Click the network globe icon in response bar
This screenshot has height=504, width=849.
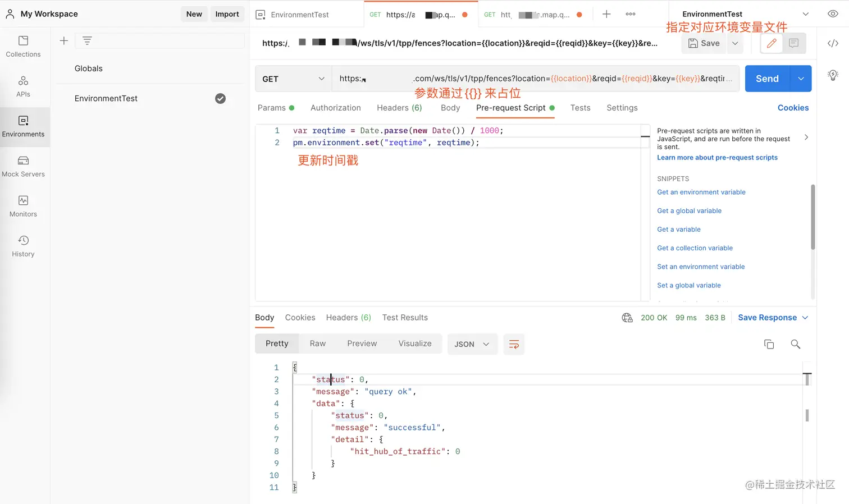627,318
